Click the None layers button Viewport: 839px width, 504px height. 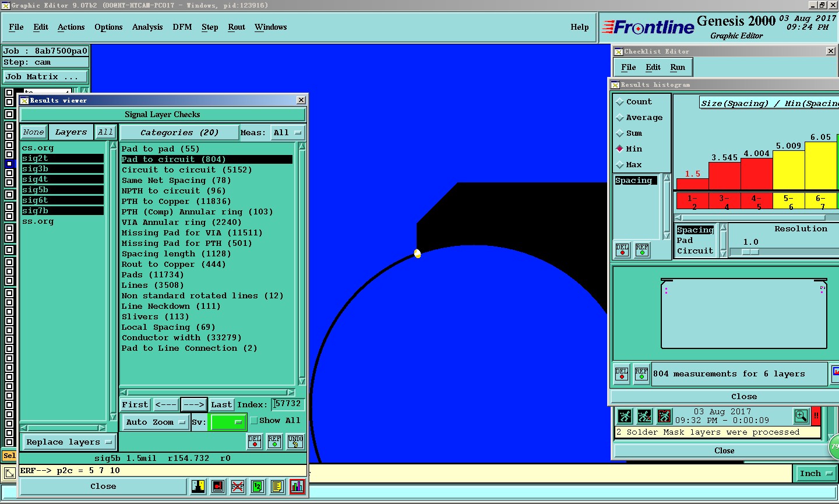pos(33,132)
